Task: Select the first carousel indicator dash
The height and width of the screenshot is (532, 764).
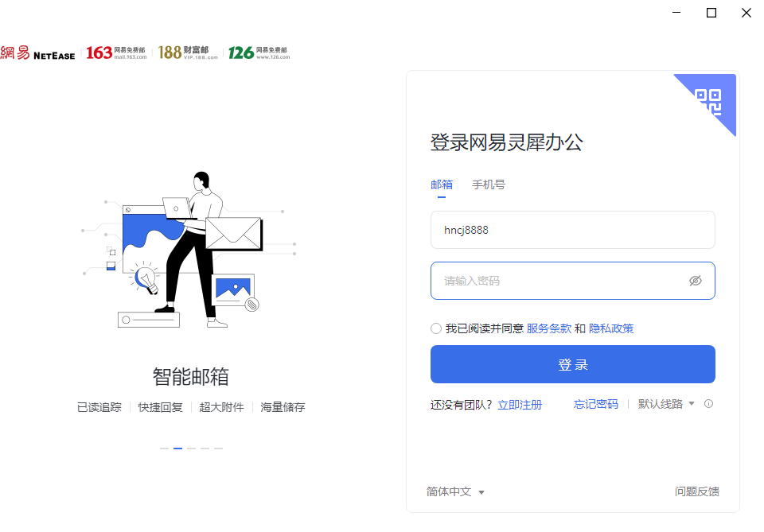Action: tap(164, 449)
